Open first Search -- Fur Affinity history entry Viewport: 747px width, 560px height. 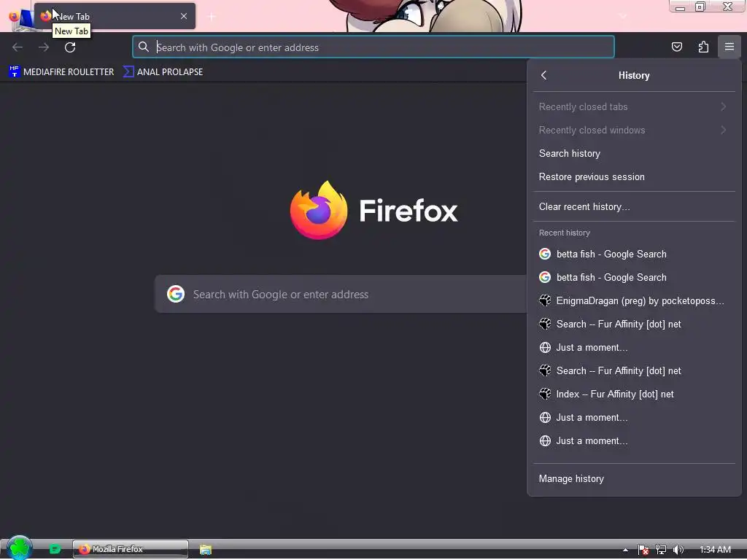[x=634, y=324]
